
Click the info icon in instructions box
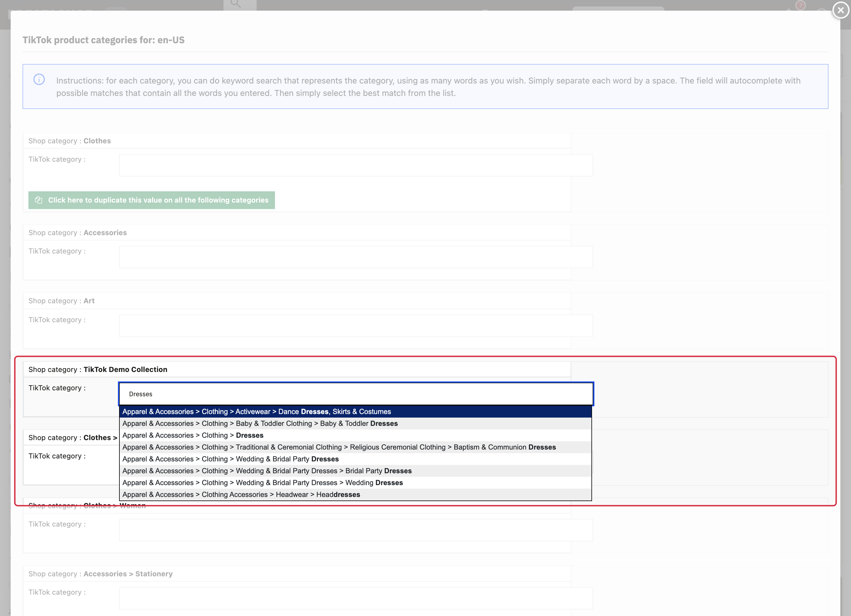[39, 79]
